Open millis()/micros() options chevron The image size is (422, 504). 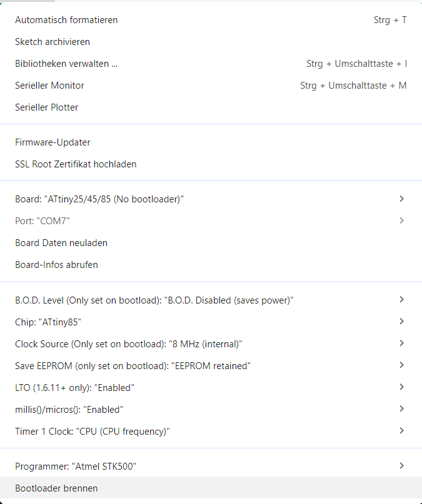pyautogui.click(x=401, y=409)
